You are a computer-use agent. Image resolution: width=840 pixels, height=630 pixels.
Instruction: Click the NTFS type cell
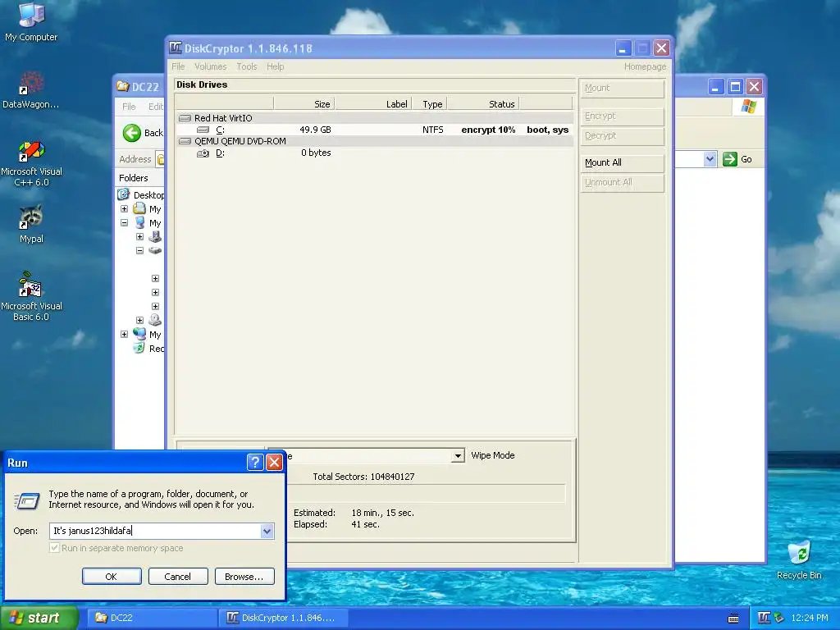click(432, 130)
